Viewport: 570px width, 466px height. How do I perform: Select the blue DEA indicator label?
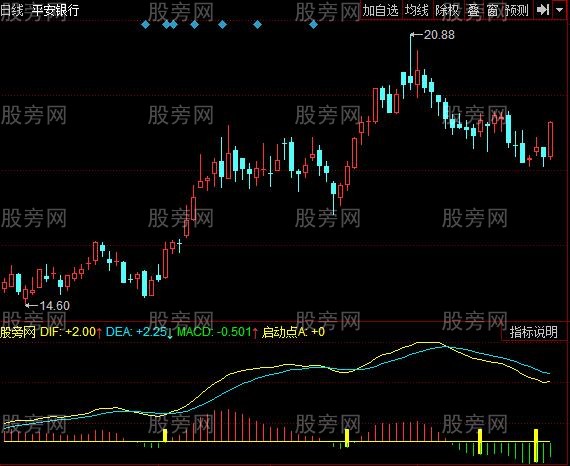pyautogui.click(x=136, y=332)
